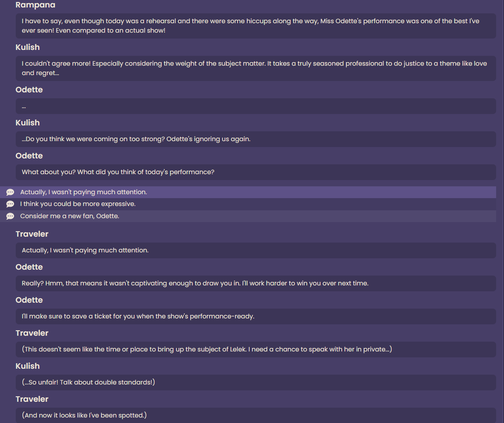Image resolution: width=504 pixels, height=423 pixels.
Task: Choose option 'Consider me a new fan, Odette.'
Action: (248, 216)
